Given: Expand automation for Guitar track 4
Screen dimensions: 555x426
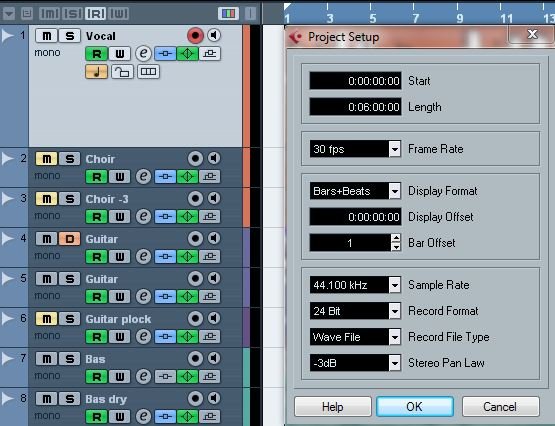Looking at the screenshot, I should (7, 238).
